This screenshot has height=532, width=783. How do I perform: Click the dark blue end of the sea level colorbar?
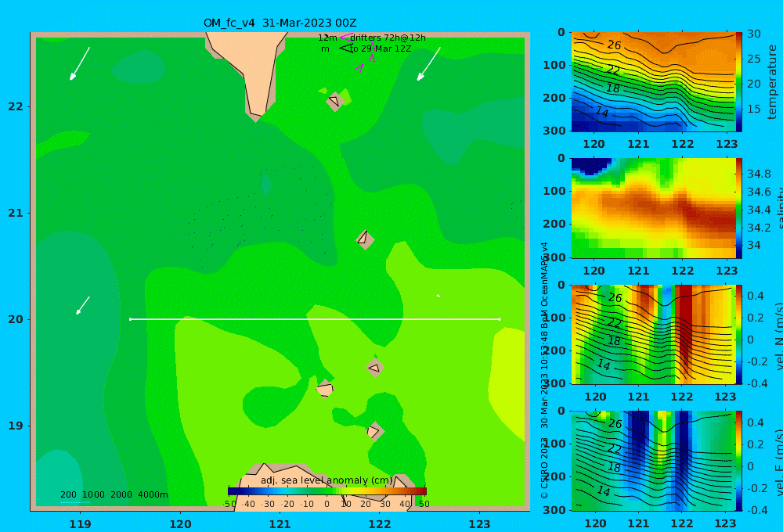(x=233, y=491)
